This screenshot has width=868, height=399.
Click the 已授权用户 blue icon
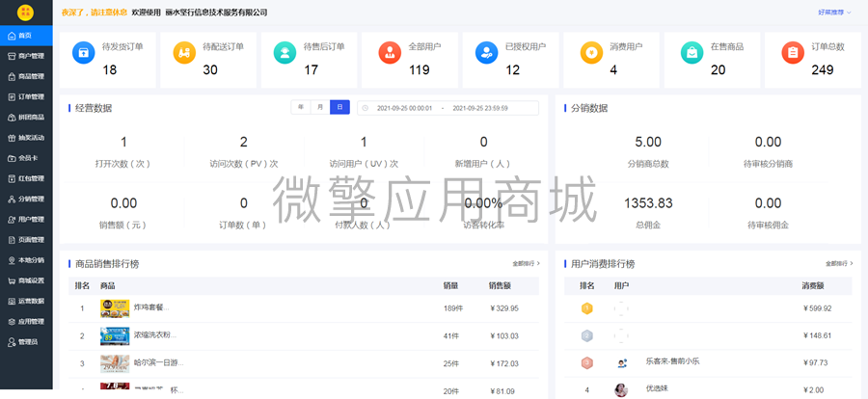coord(487,53)
